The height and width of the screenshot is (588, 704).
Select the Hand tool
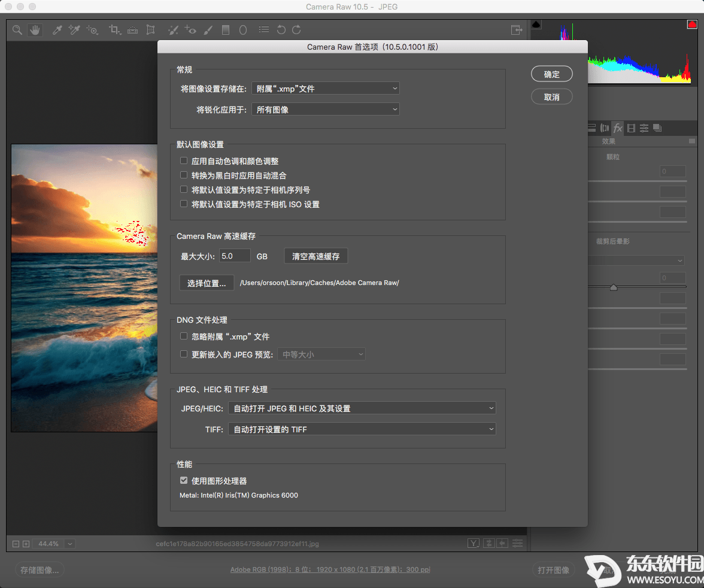pos(35,30)
